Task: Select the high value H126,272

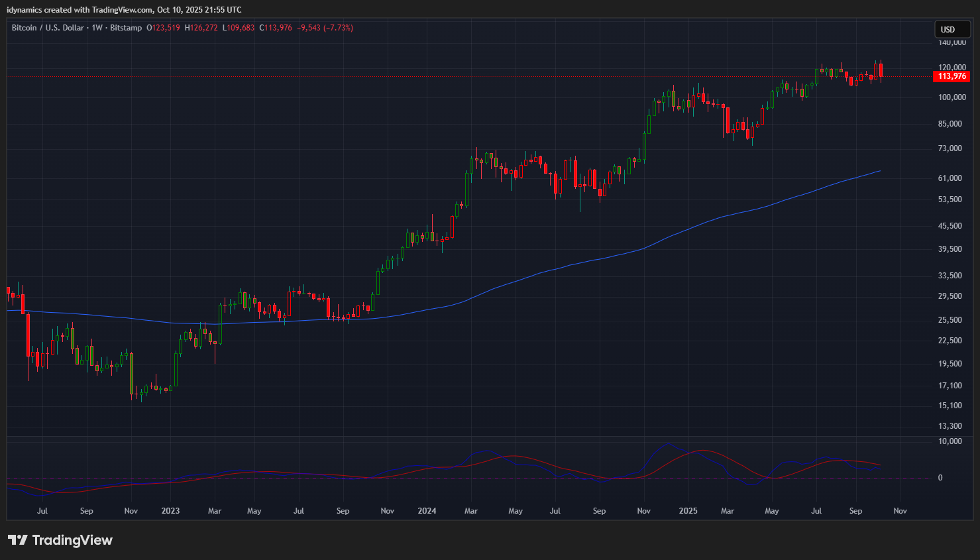Action: click(x=201, y=28)
